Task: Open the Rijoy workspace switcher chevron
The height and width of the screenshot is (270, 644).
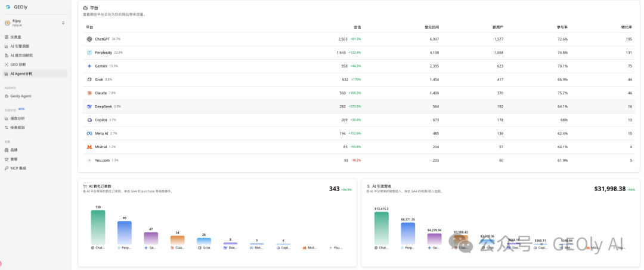Action: point(63,23)
